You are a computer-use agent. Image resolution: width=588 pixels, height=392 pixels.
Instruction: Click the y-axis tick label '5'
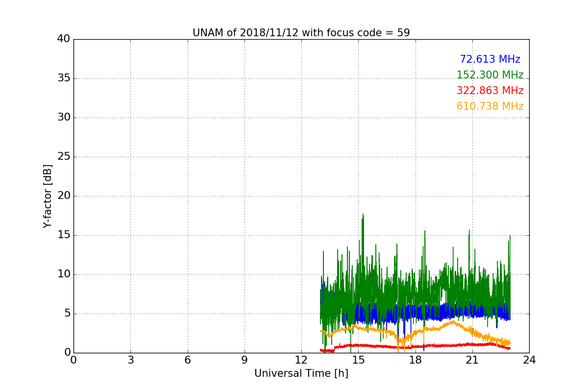point(67,314)
